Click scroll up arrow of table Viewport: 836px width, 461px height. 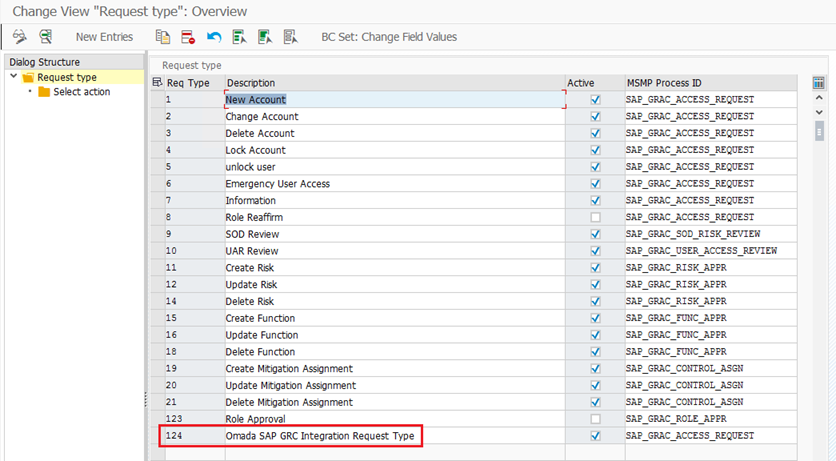[819, 99]
